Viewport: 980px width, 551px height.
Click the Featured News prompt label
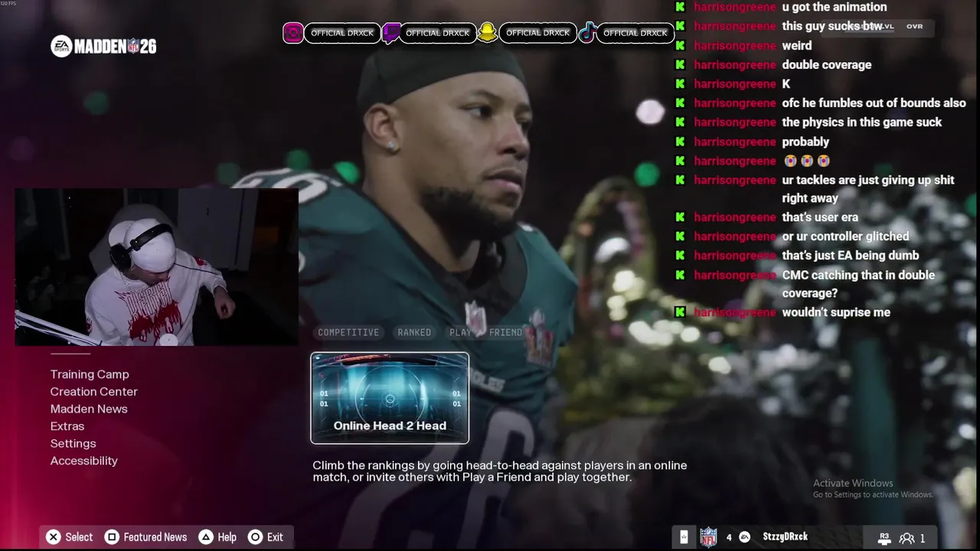[x=155, y=537]
